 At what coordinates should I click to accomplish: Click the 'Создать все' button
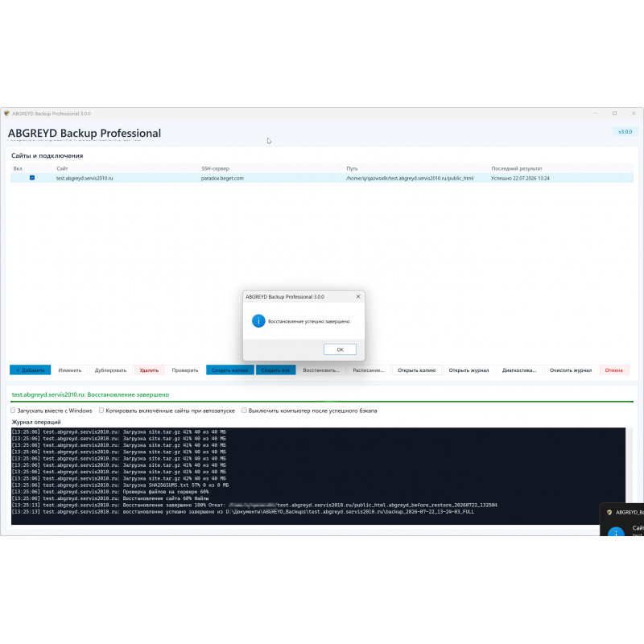275,370
